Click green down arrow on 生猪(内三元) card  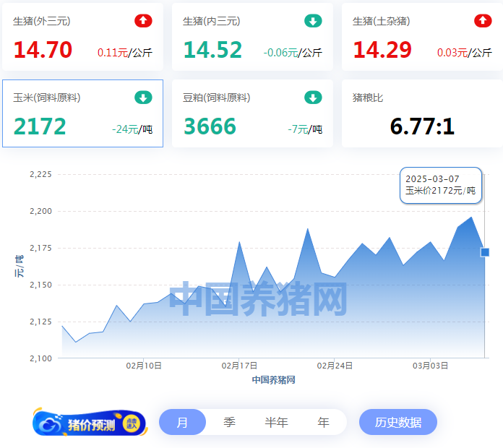pyautogui.click(x=313, y=21)
